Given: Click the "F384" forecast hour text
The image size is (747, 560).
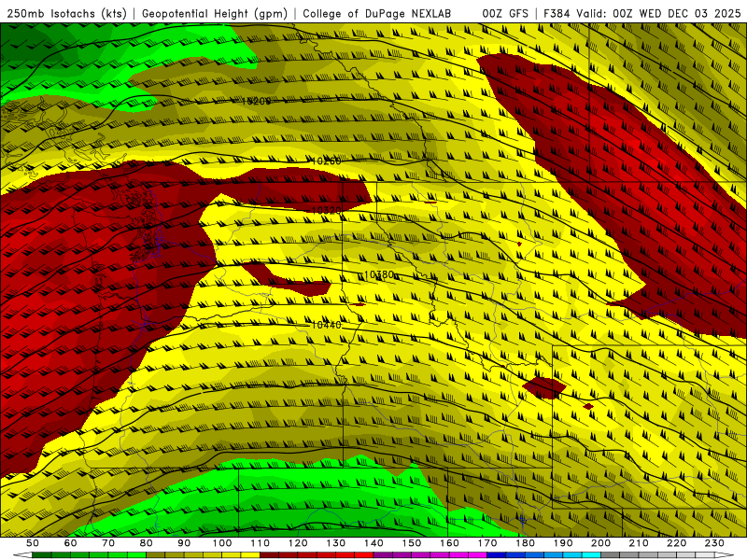Looking at the screenshot, I should (x=557, y=14).
